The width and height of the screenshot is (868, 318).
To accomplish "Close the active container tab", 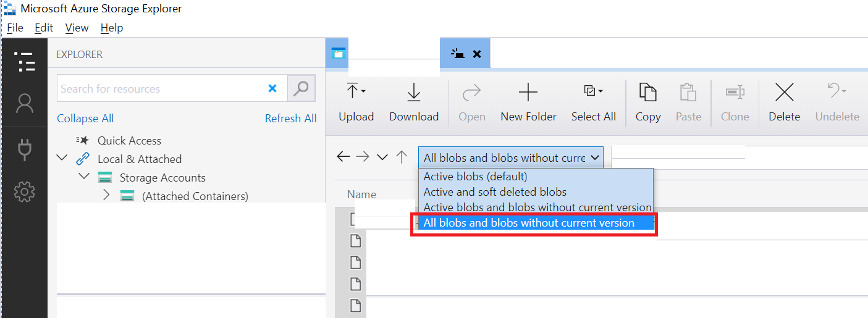I will click(x=476, y=54).
